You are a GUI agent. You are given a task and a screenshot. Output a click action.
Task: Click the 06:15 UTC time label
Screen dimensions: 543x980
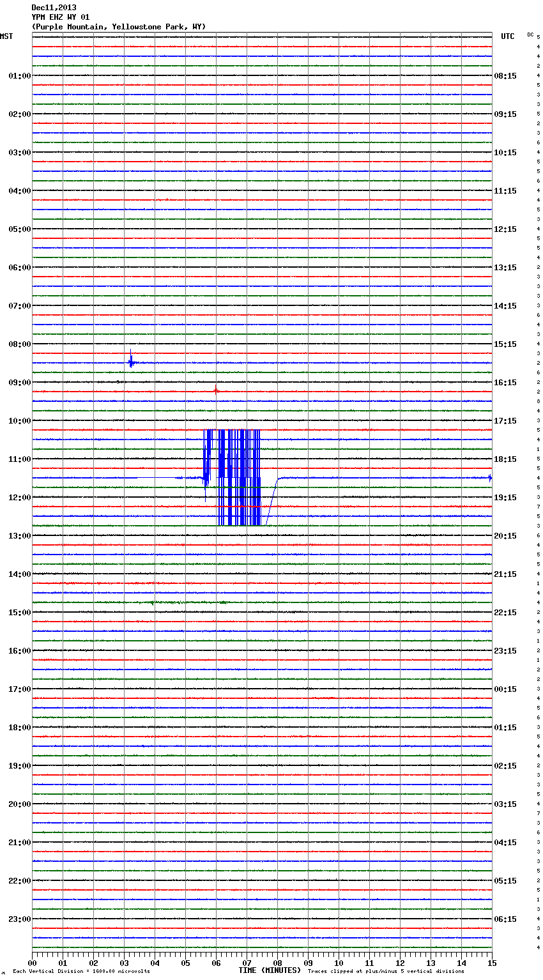(x=505, y=919)
